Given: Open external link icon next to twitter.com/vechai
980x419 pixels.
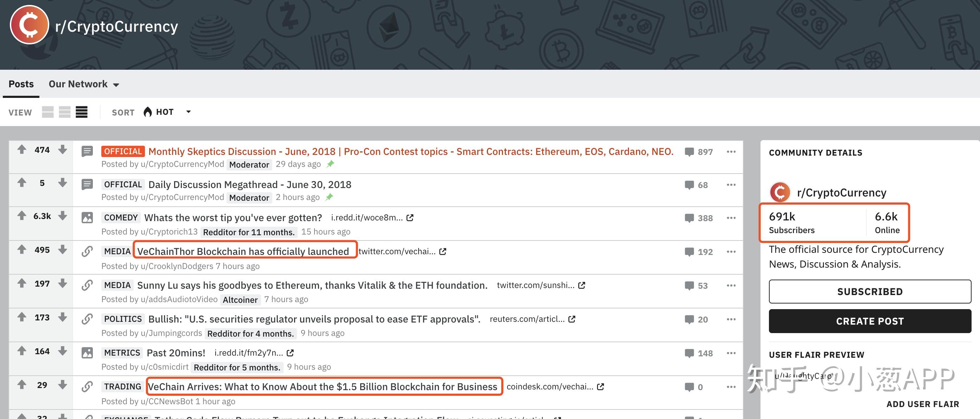Looking at the screenshot, I should tap(443, 251).
